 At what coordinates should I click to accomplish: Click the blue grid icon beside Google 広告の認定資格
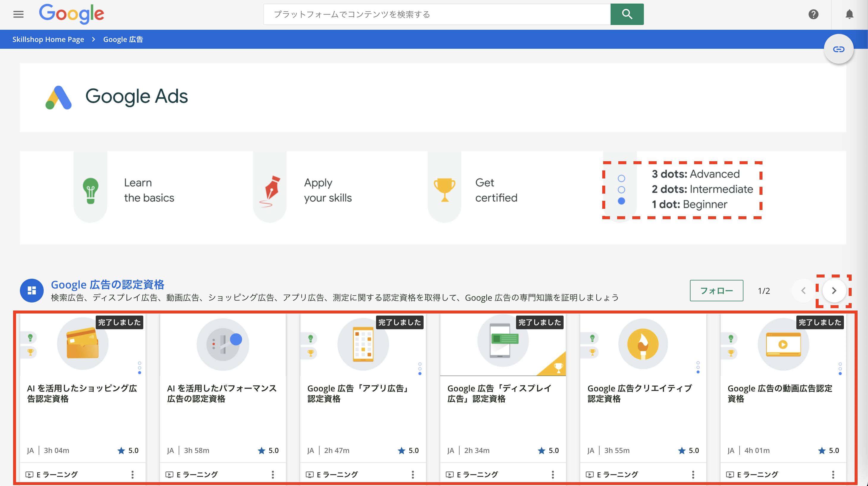32,291
